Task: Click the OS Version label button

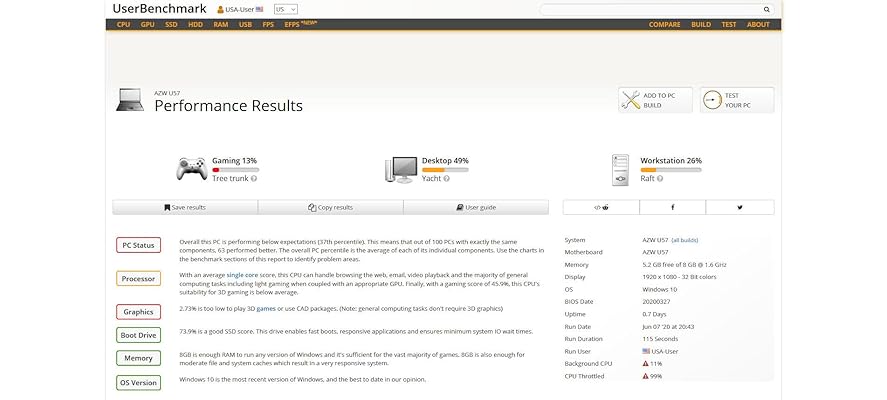Action: click(139, 383)
